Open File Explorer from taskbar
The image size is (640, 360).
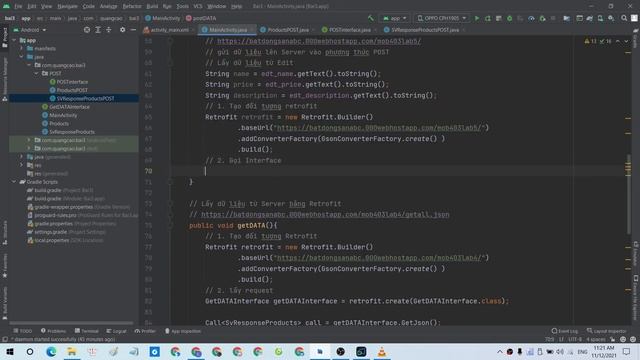tap(71, 351)
